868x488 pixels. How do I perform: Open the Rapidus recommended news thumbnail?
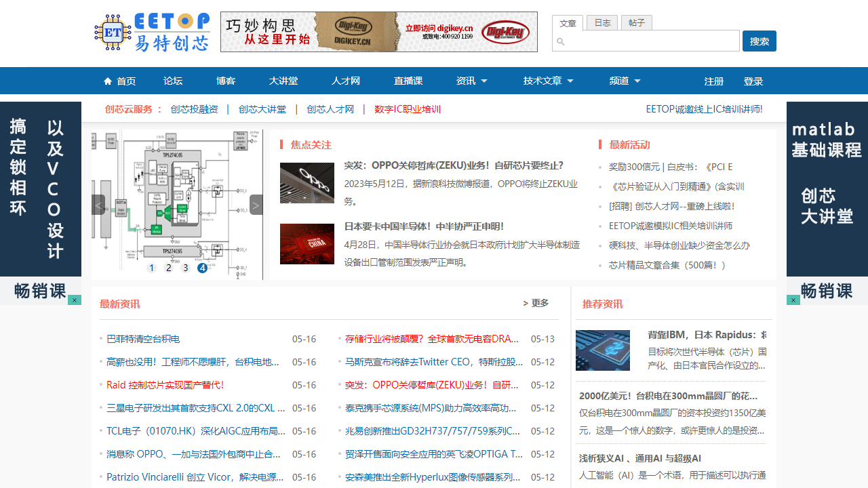[x=603, y=350]
